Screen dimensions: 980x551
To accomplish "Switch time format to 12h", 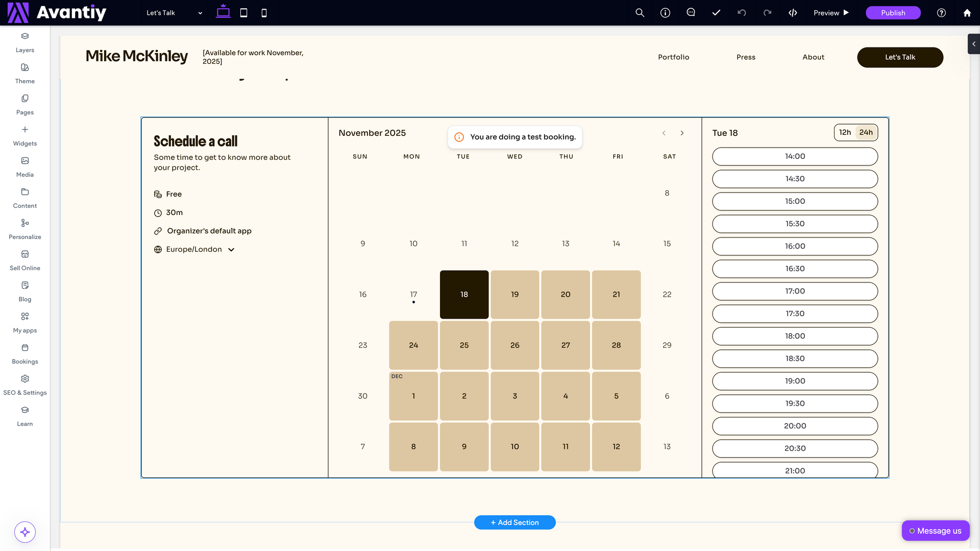I will click(845, 132).
